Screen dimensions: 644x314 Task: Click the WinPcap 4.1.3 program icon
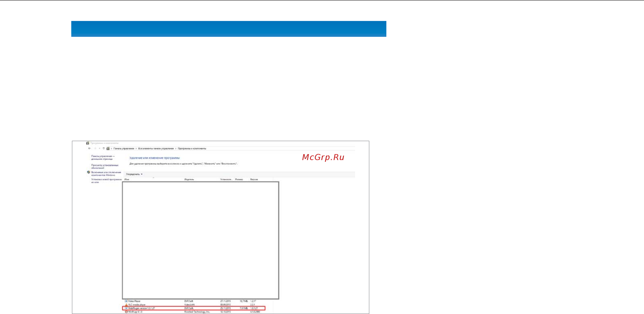[126, 312]
